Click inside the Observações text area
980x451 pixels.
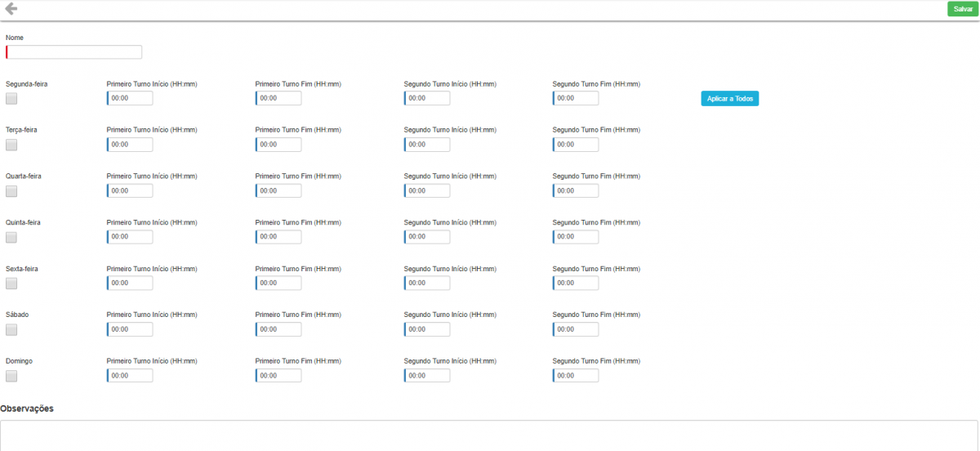489,435
